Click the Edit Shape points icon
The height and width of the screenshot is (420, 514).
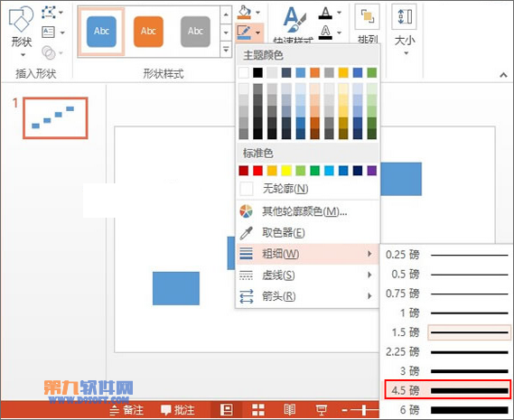click(x=49, y=13)
